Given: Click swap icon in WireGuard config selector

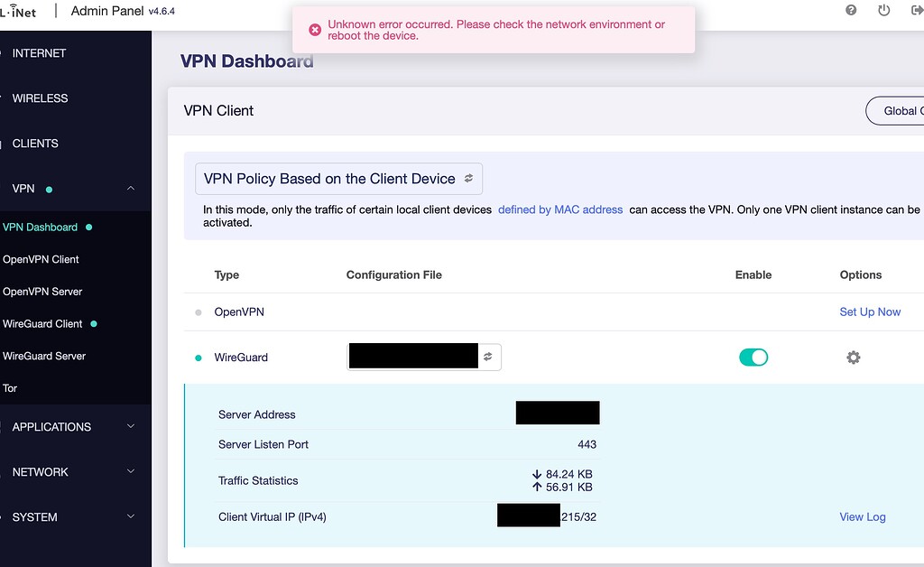Looking at the screenshot, I should click(488, 357).
